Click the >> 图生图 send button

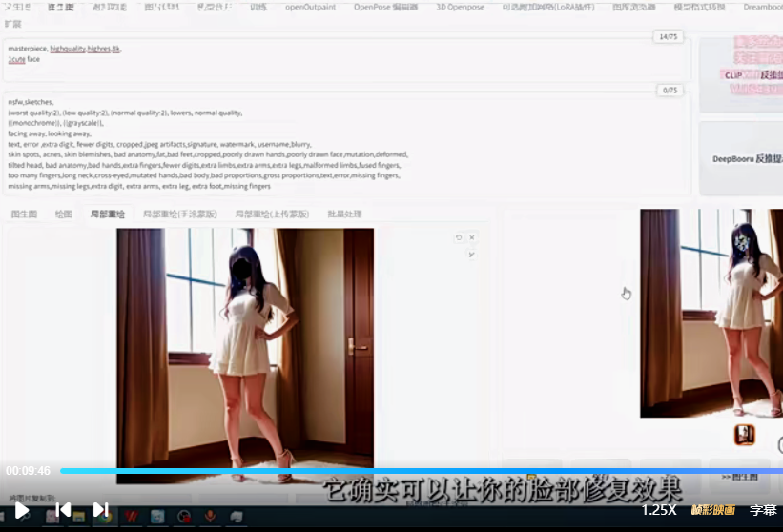[x=739, y=477]
